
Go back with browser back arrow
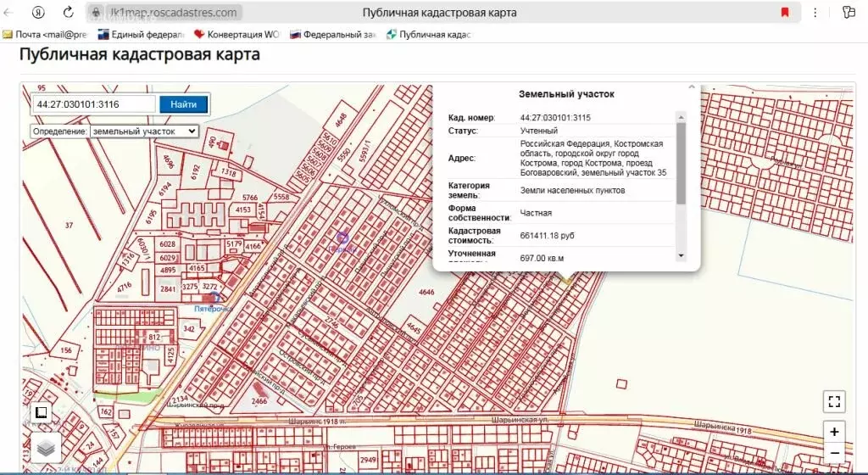pyautogui.click(x=10, y=13)
